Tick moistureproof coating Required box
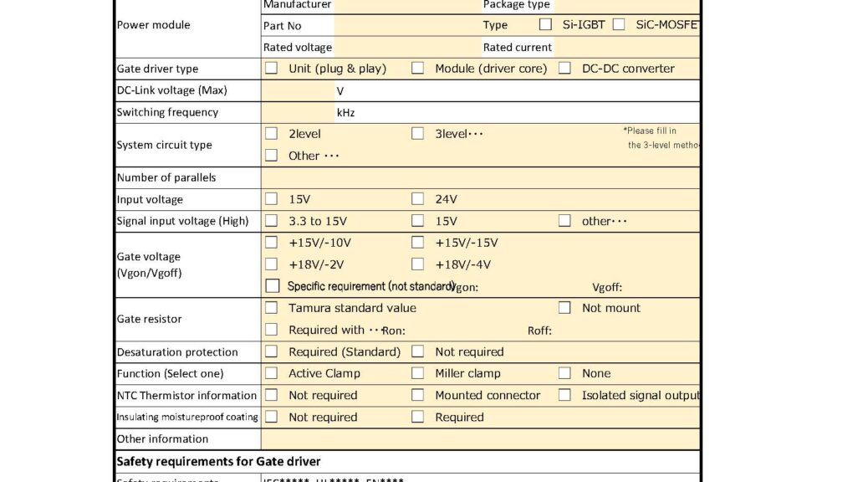This screenshot has height=482, width=868. pyautogui.click(x=418, y=417)
